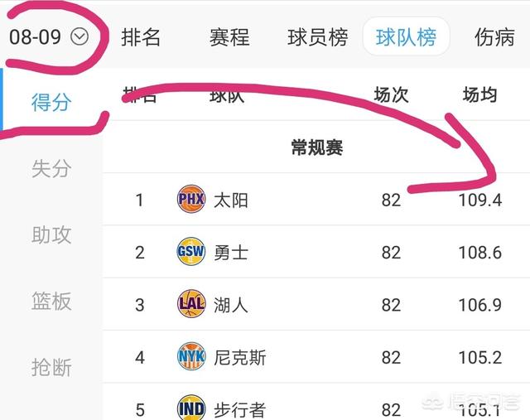
Task: Click the IND Pacers team logo
Action: (x=191, y=408)
